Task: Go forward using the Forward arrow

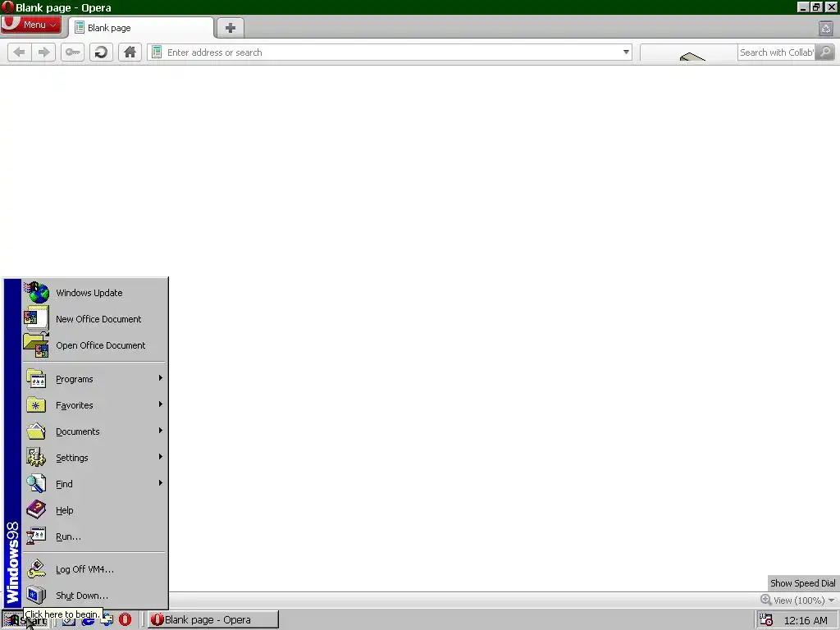Action: (x=44, y=52)
